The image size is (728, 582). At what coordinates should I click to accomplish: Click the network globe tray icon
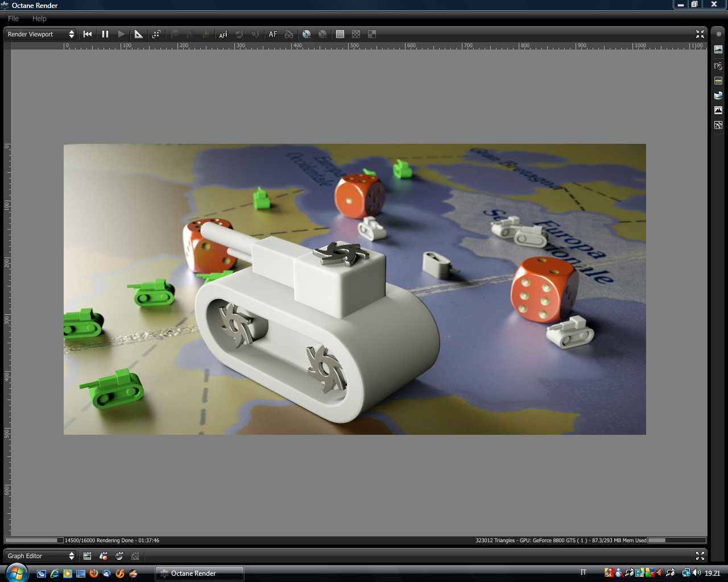click(x=686, y=573)
